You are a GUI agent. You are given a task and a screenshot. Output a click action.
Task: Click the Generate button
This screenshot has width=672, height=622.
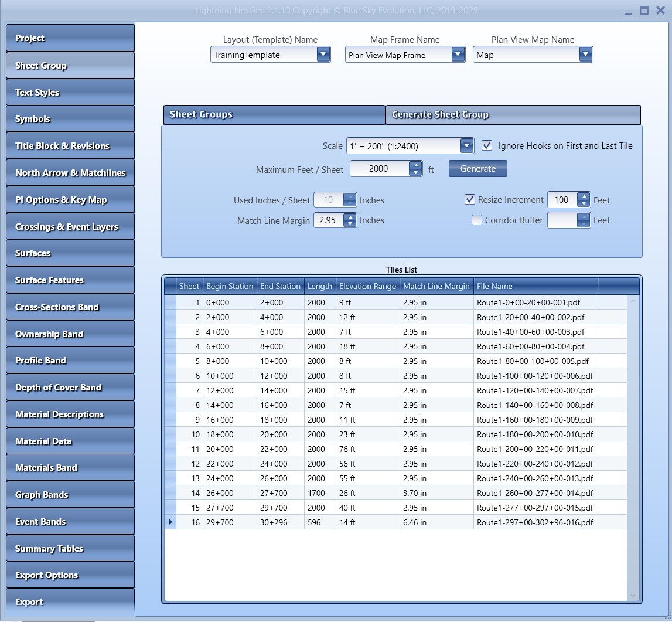[x=478, y=169]
